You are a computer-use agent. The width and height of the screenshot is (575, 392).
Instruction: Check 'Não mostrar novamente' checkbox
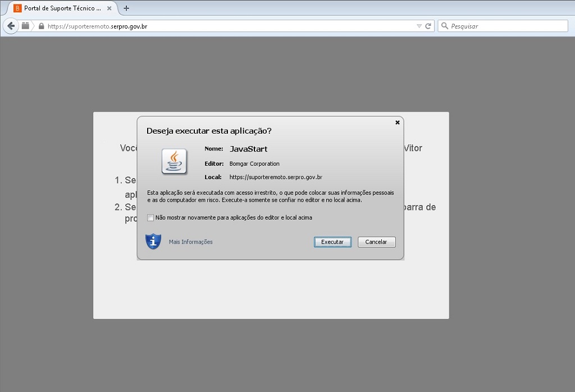tap(150, 218)
